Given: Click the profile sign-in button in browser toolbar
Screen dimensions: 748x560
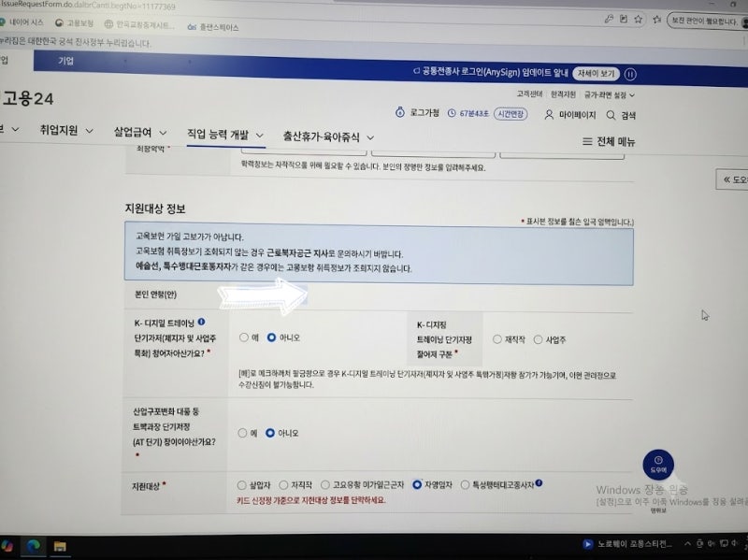Looking at the screenshot, I should [x=708, y=21].
